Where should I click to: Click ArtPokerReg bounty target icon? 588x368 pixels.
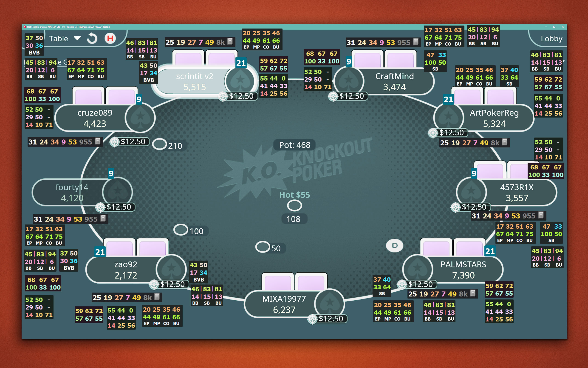pyautogui.click(x=433, y=133)
